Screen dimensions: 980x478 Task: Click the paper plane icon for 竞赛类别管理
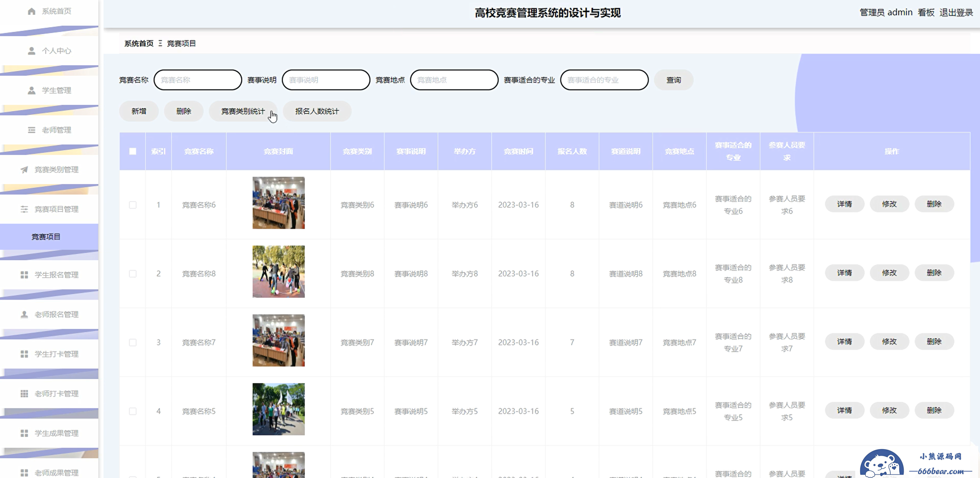[x=24, y=170]
